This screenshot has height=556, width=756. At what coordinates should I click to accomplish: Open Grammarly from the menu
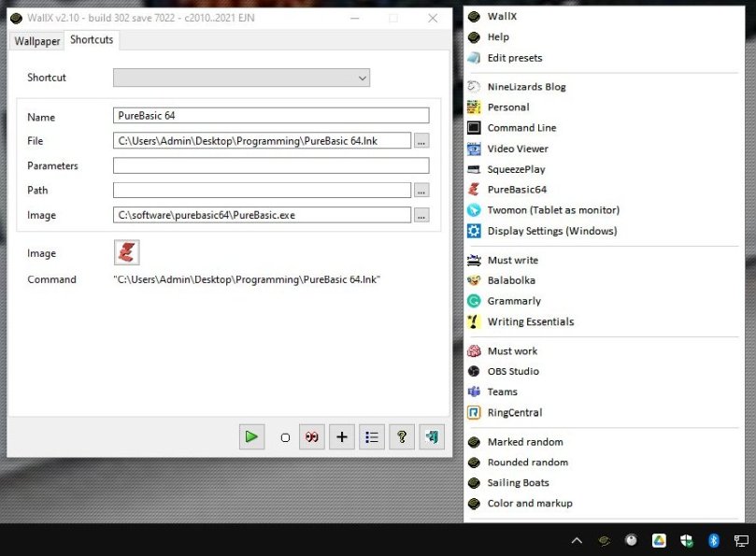point(604,301)
